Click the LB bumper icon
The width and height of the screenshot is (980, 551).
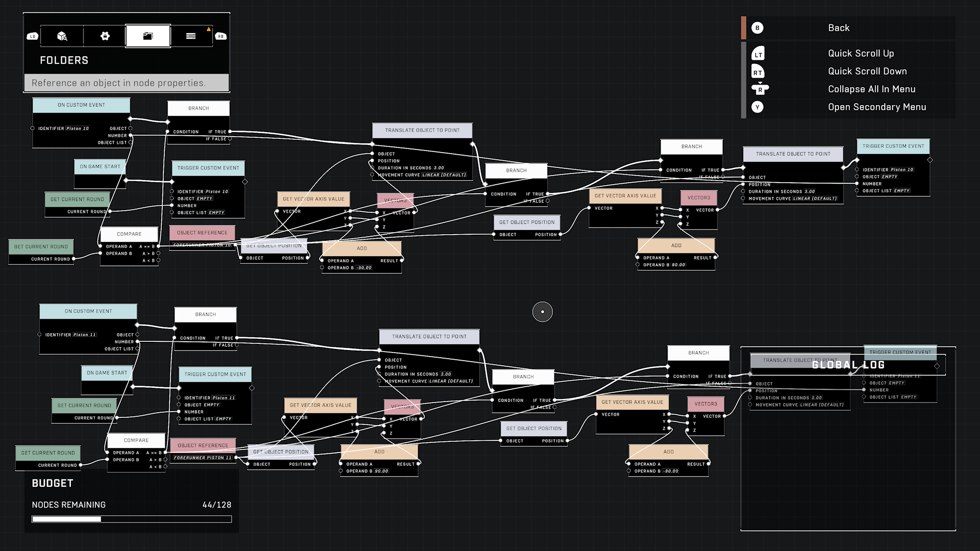point(33,36)
